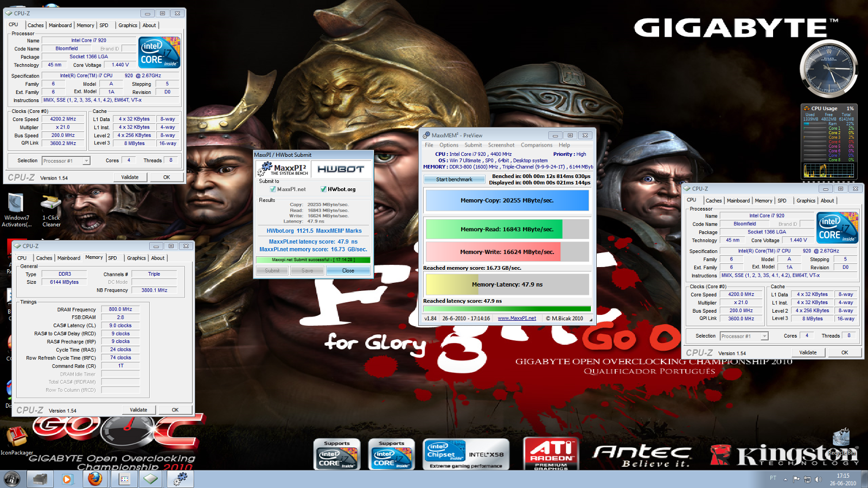868x488 pixels.
Task: Open the Windows7 Activators desktop icon
Action: pyautogui.click(x=16, y=210)
